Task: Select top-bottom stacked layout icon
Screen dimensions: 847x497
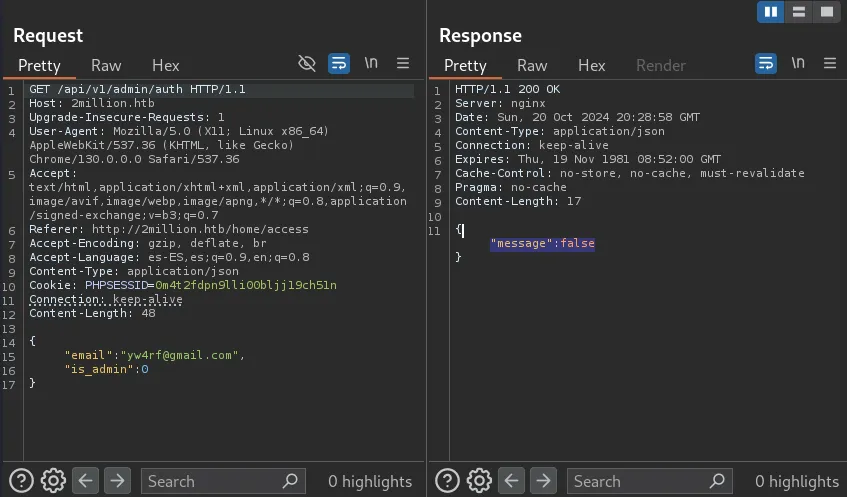Action: tap(798, 12)
